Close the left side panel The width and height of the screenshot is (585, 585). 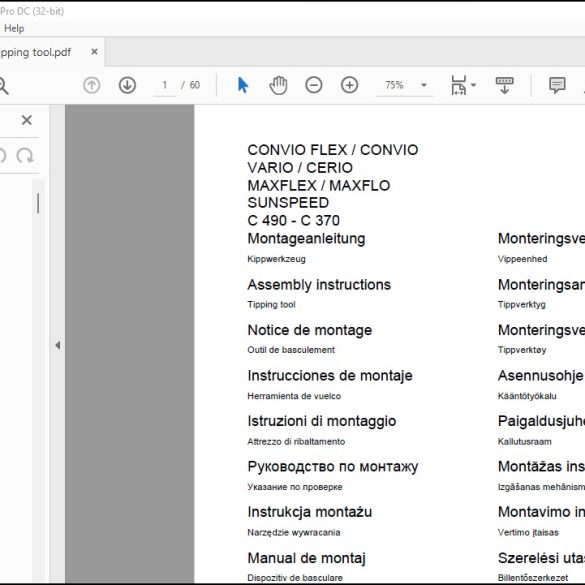coord(26,120)
